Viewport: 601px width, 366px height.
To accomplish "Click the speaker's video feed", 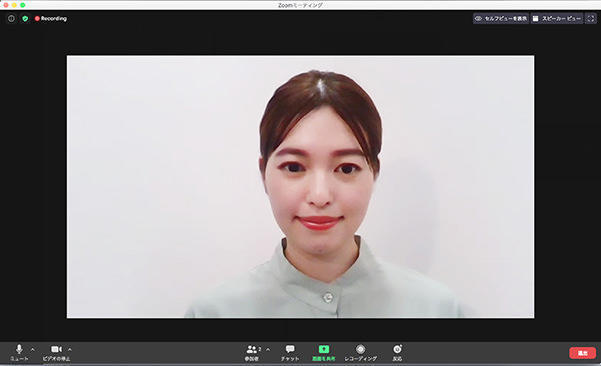I will [300, 187].
